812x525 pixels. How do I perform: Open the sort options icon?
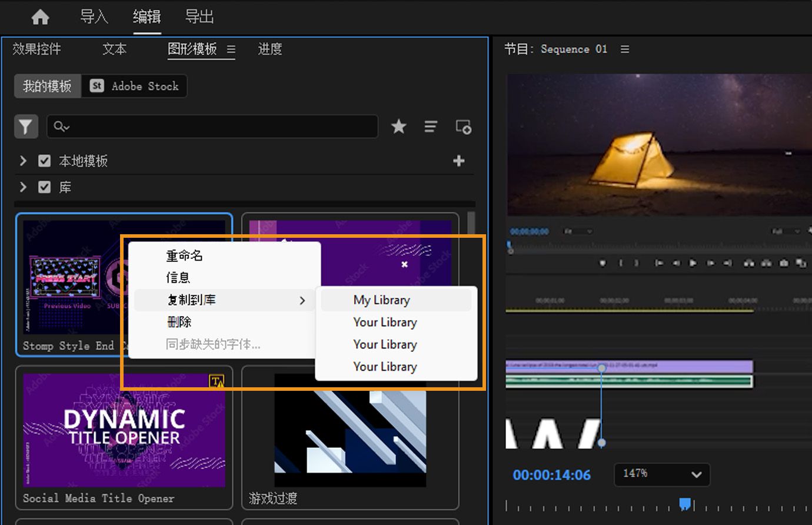pyautogui.click(x=431, y=127)
